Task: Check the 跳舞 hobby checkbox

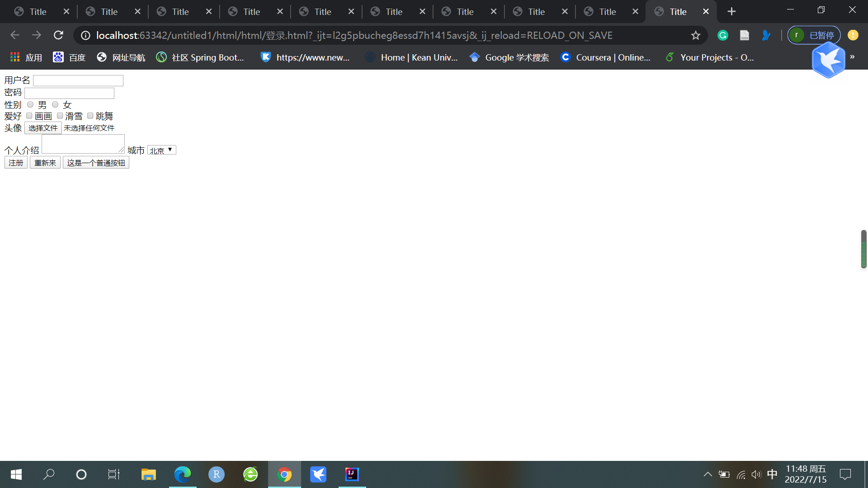Action: [x=90, y=116]
